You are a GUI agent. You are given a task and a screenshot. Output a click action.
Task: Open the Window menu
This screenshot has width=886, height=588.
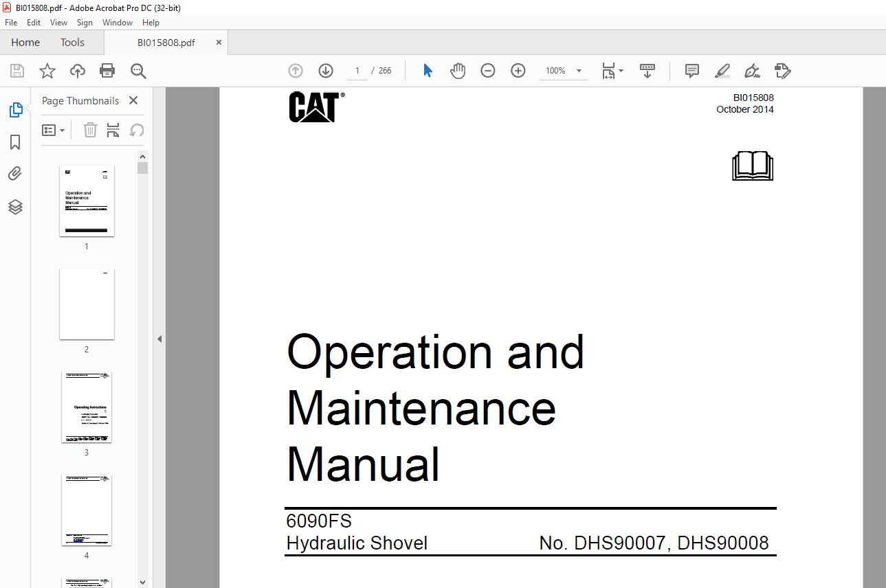click(x=118, y=23)
